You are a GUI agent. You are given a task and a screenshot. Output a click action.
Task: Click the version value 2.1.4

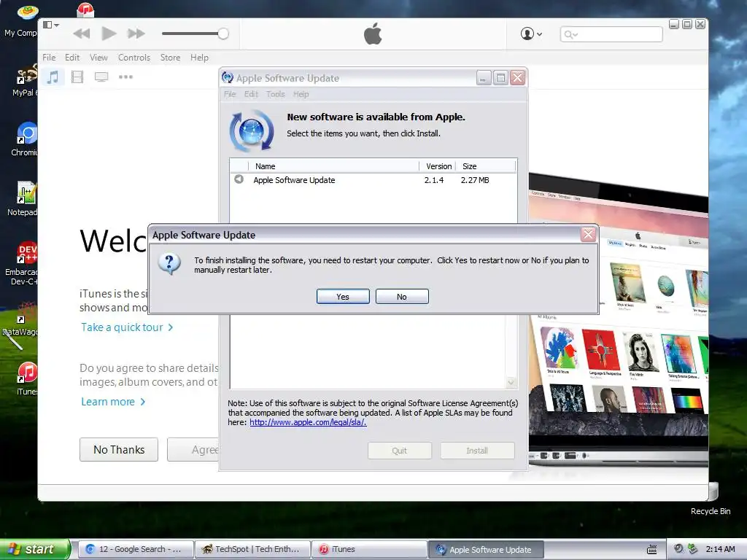[x=434, y=180]
